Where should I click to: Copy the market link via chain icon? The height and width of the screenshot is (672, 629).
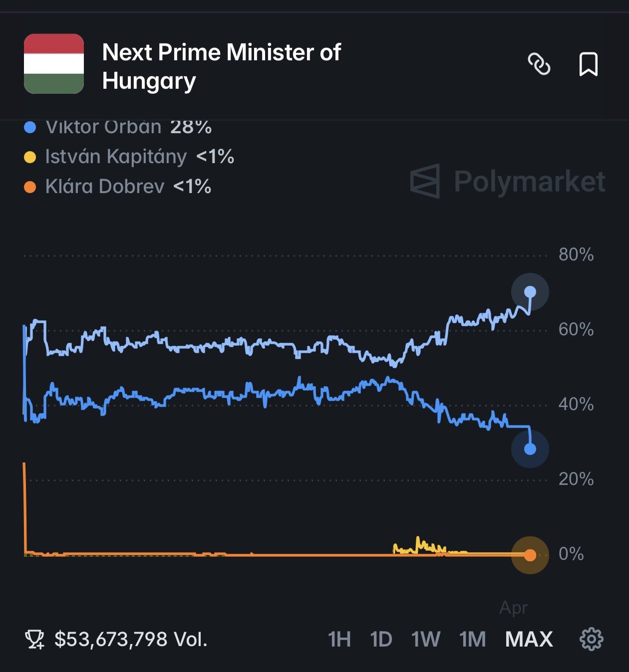click(x=539, y=64)
